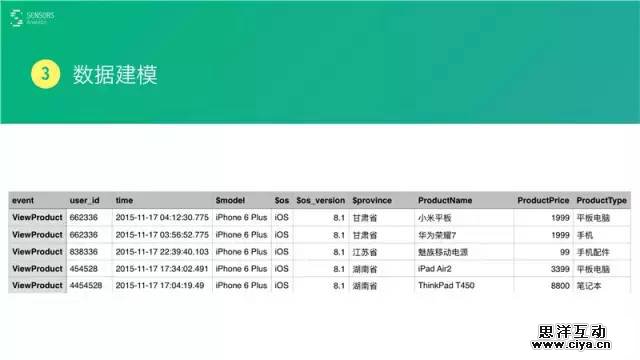This screenshot has height=360, width=640.
Task: Select province cell 江苏省
Action: pos(365,252)
